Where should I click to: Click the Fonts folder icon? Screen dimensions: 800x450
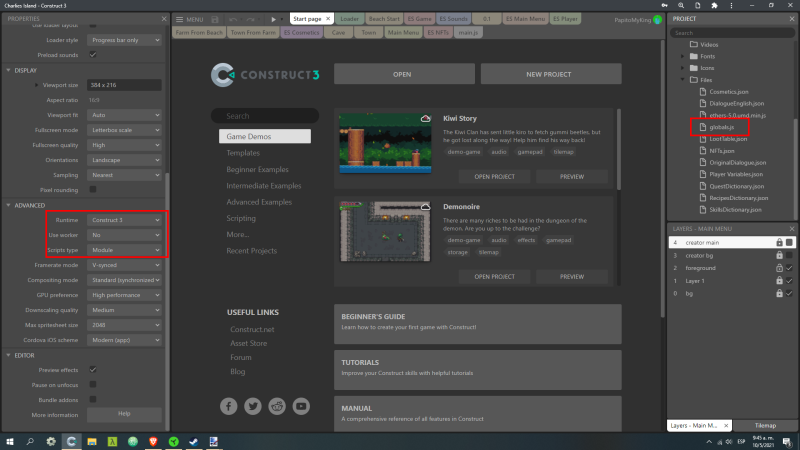tap(694, 56)
